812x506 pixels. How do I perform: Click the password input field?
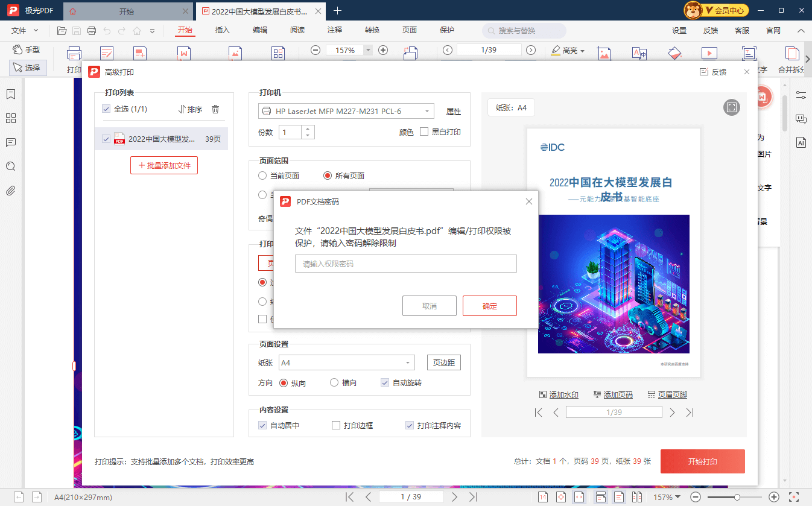(405, 264)
